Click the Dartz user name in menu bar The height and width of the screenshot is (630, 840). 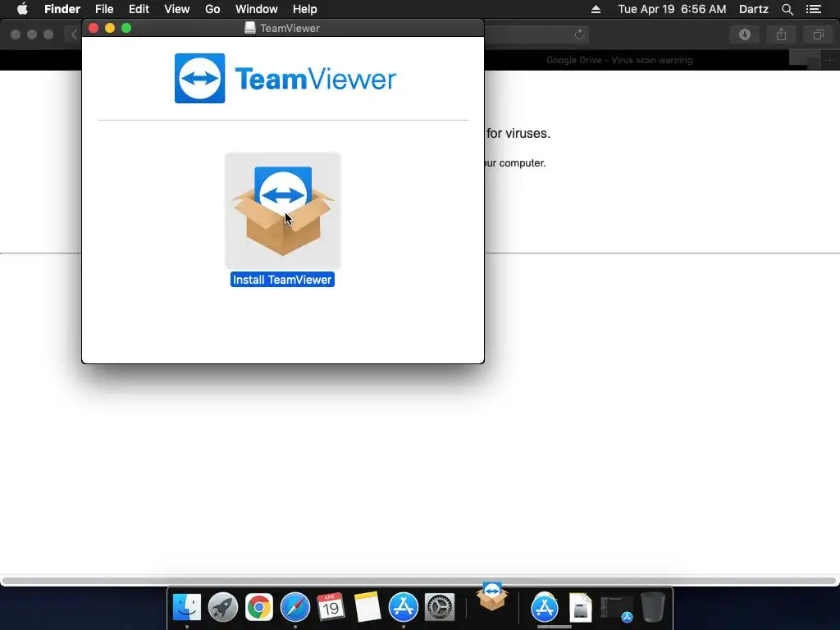pos(754,9)
